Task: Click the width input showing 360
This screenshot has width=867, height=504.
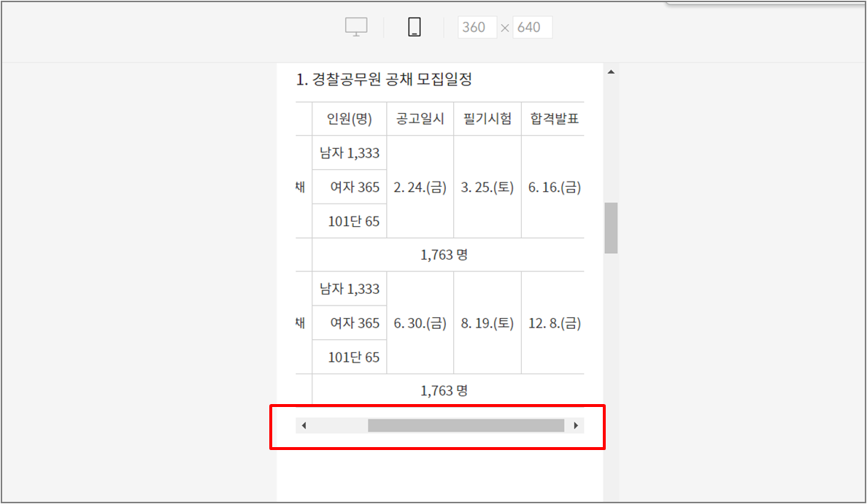Action: coord(477,26)
